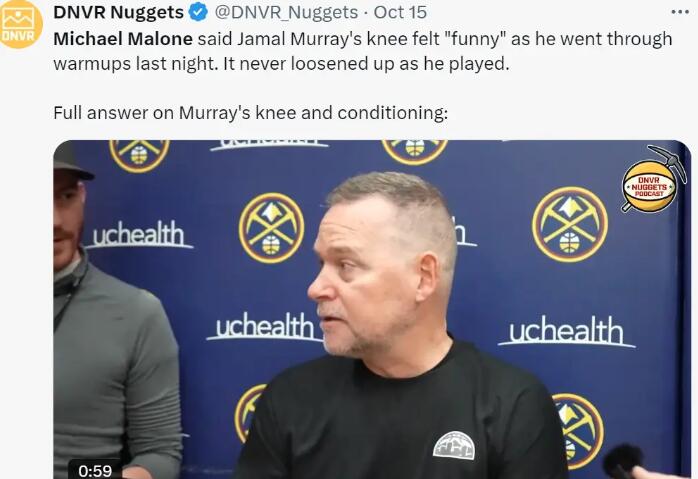Viewport: 698px width, 479px height.
Task: Open the three-dot more options menu
Action: (x=680, y=12)
